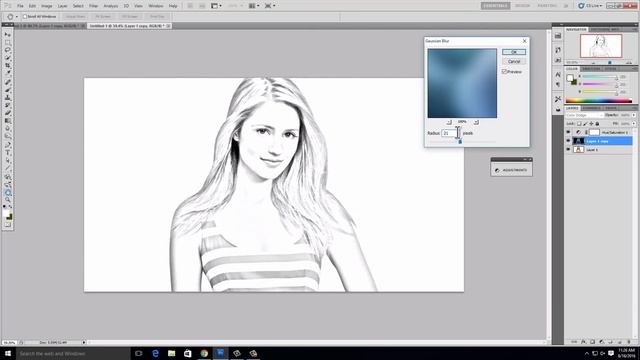This screenshot has height=360, width=640.
Task: Select the Crop tool
Action: pos(8,65)
